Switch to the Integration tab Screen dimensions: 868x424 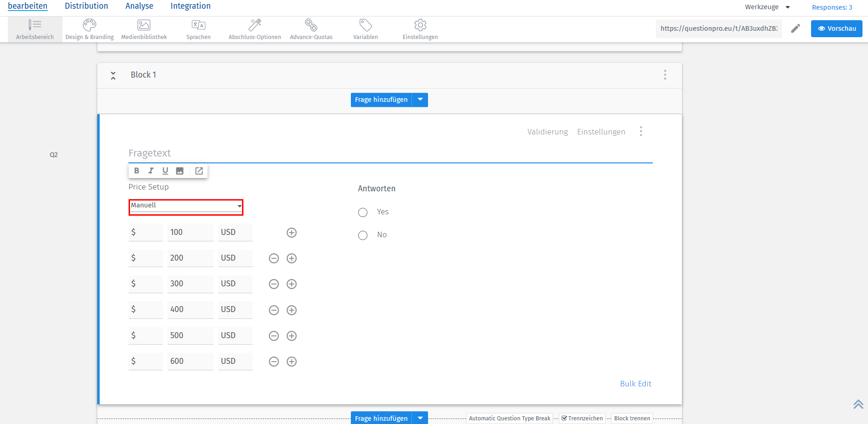pos(191,6)
